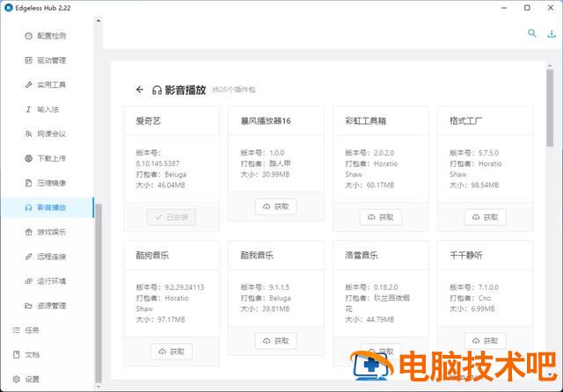
Task: Open 压缩镜像 category
Action: tap(47, 183)
